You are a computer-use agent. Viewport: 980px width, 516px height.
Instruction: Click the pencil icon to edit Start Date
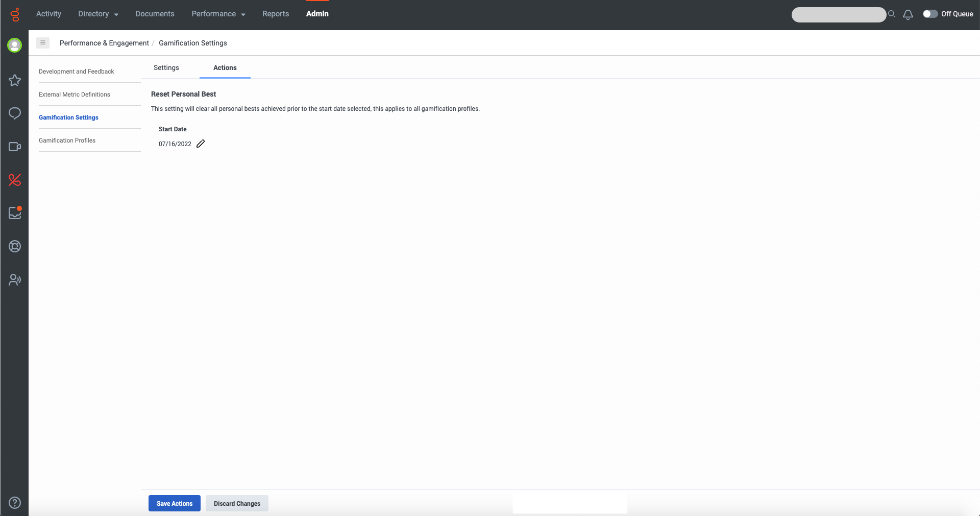pos(201,144)
